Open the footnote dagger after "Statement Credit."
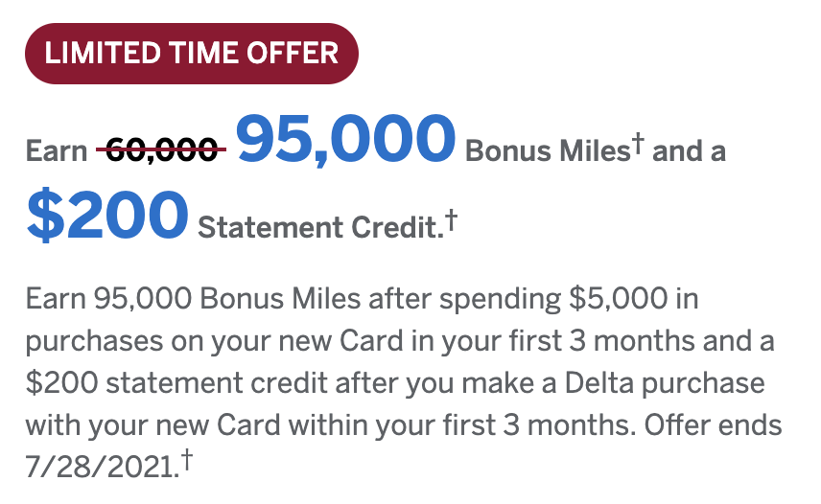This screenshot has height=504, width=821. (450, 223)
